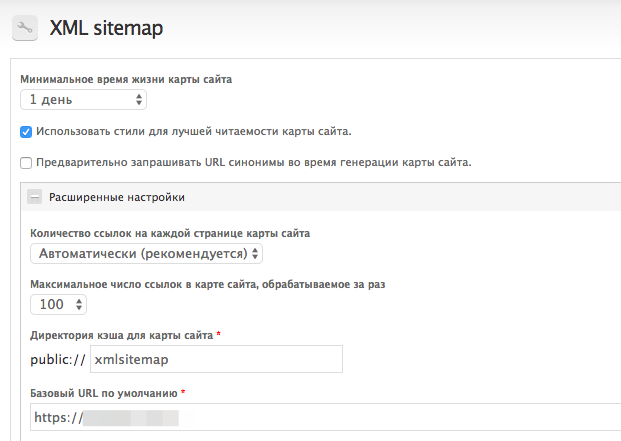Image resolution: width=621 pixels, height=441 pixels.
Task: Open the 100 links batch dropdown
Action: (59, 304)
